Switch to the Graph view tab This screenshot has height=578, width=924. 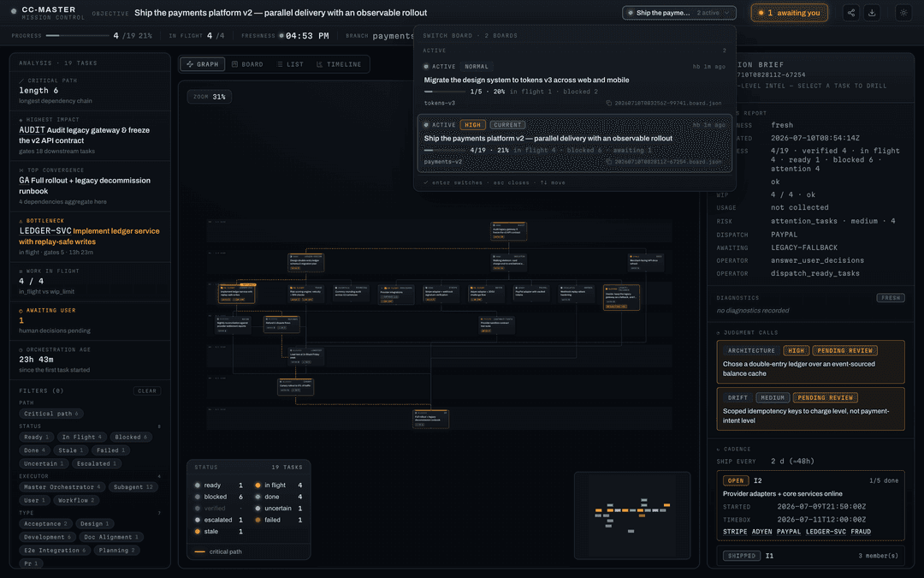click(203, 64)
